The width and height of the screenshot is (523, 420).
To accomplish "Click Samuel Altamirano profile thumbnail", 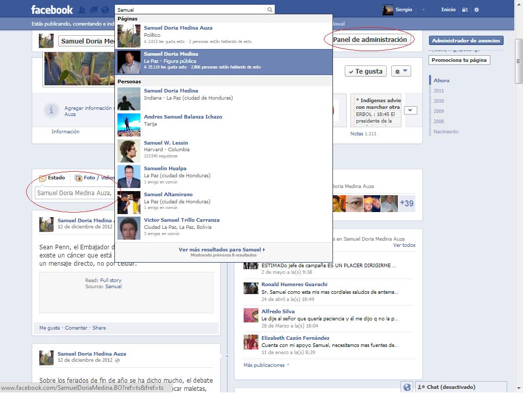I will [x=129, y=202].
